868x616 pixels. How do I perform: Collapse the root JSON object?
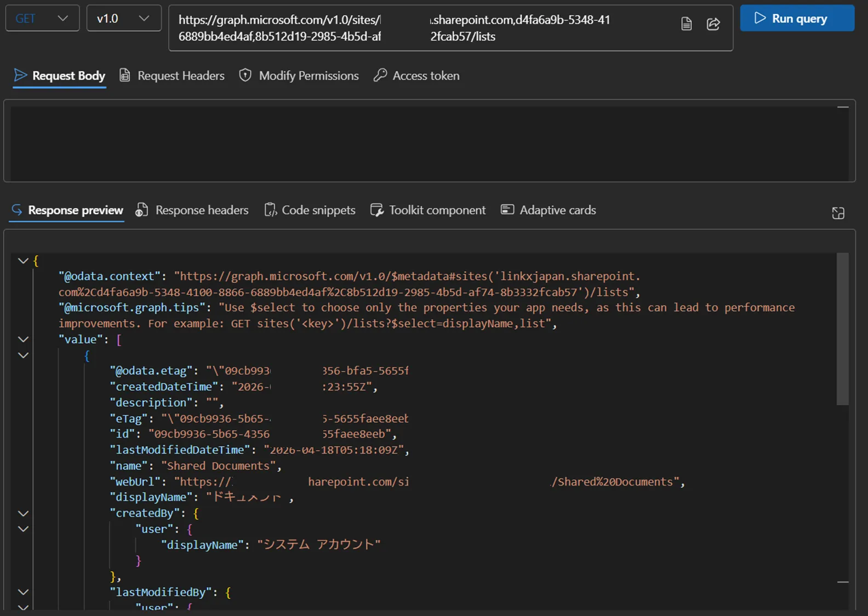23,261
